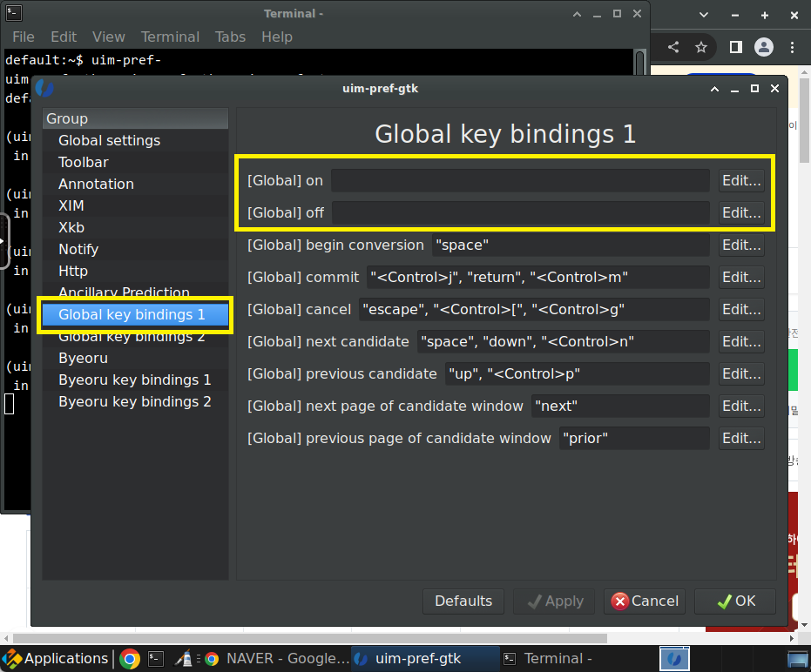Click the cancel key field

click(534, 310)
